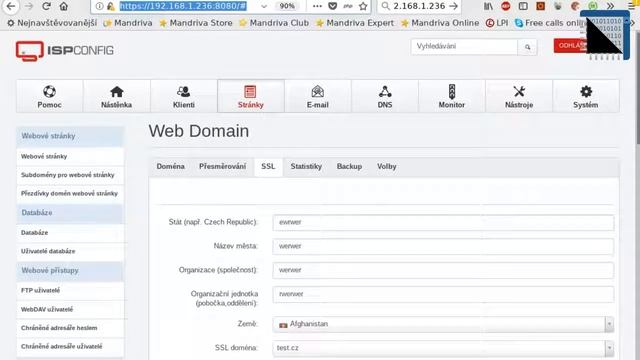This screenshot has width=640, height=360.
Task: Open the Monitor module
Action: point(451,96)
